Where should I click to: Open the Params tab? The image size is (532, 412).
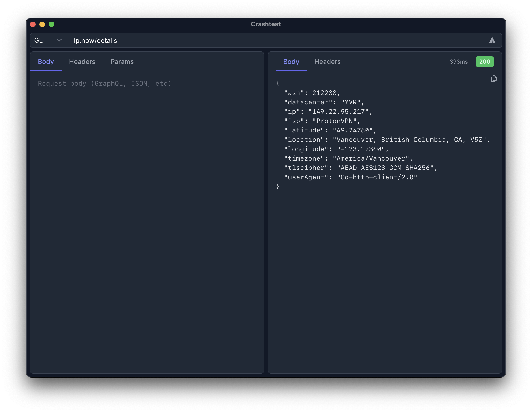click(x=122, y=62)
